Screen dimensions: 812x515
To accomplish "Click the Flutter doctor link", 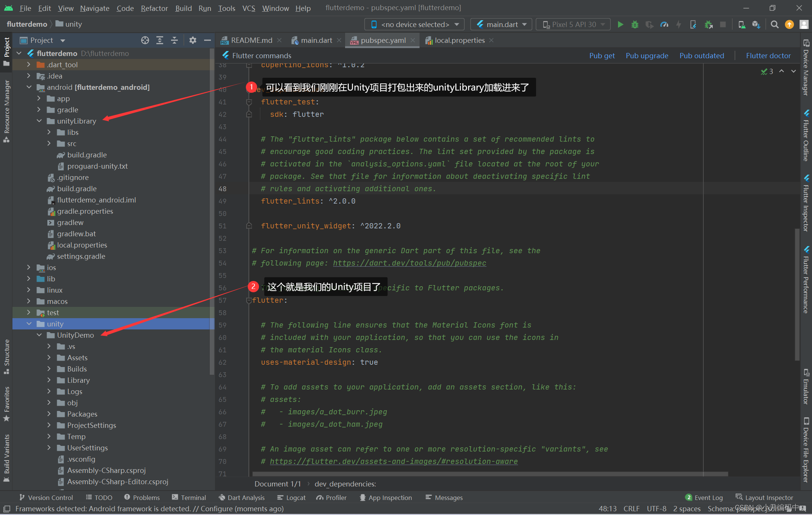I will pyautogui.click(x=768, y=56).
